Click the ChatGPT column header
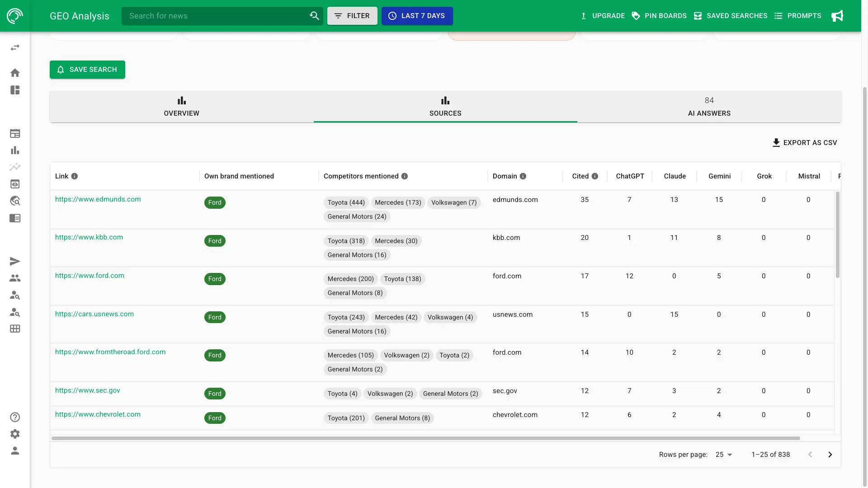Image resolution: width=868 pixels, height=488 pixels. pyautogui.click(x=630, y=176)
